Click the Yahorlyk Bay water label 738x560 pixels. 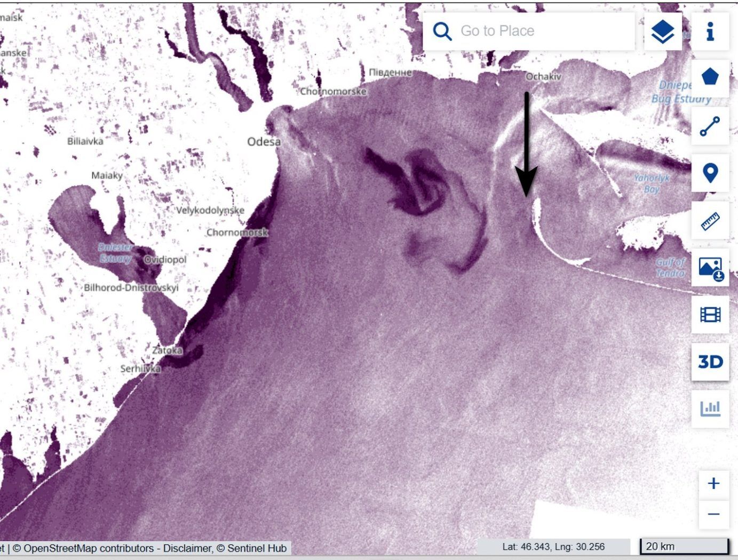click(x=652, y=183)
